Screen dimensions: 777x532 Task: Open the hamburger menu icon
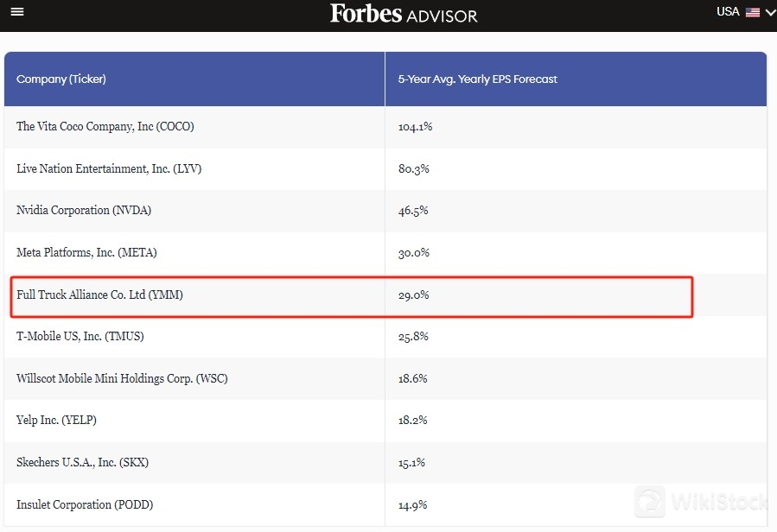pyautogui.click(x=17, y=12)
